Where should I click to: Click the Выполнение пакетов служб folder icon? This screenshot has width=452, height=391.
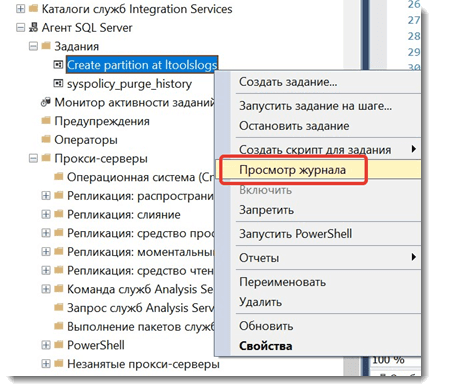58,325
